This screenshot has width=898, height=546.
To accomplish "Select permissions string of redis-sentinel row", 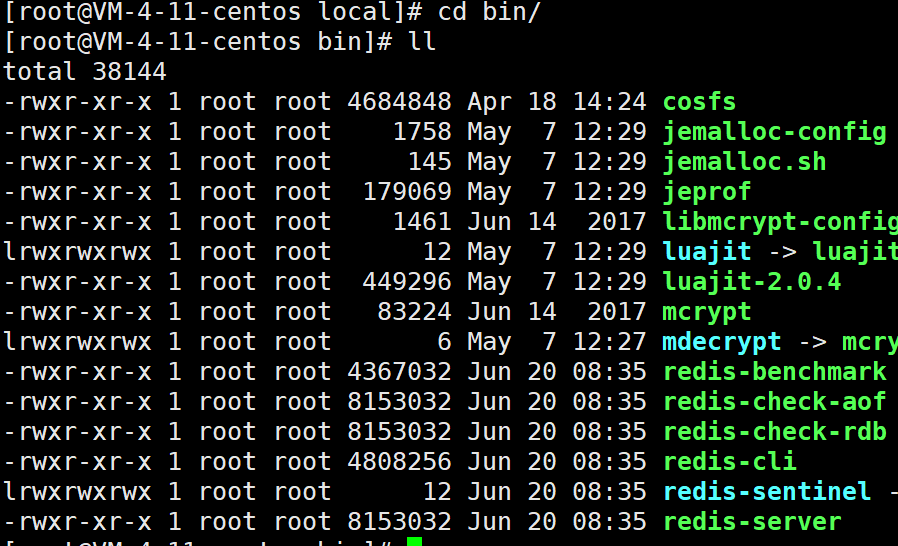I will tap(77, 492).
